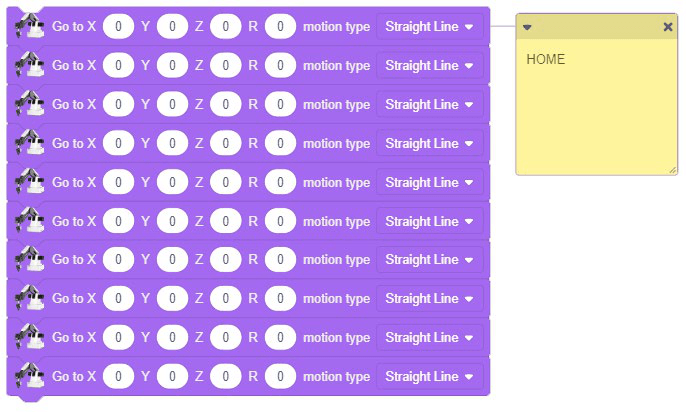Click the comment's resize handle at bottom-right corner
The height and width of the screenshot is (412, 686).
[x=672, y=169]
